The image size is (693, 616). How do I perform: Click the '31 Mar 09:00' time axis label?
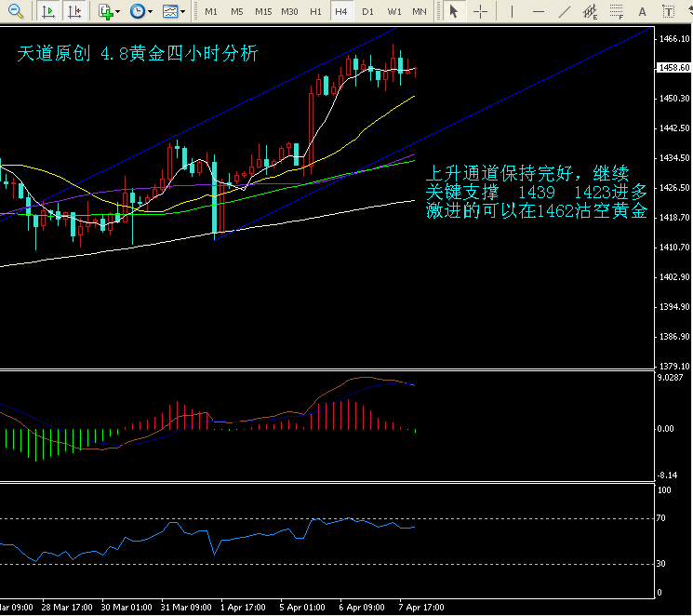tap(186, 607)
